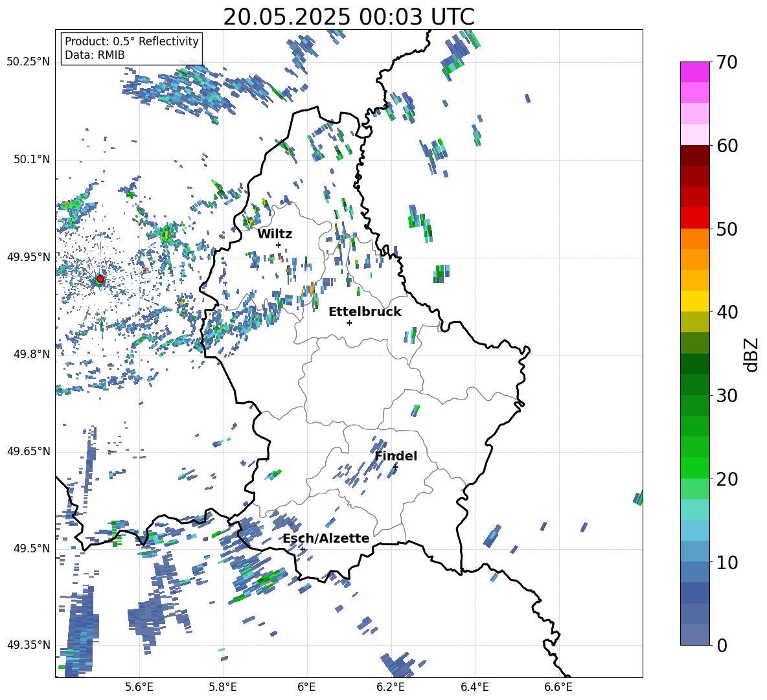
Task: Select the Esch/Alzette city label
Action: coord(326,539)
